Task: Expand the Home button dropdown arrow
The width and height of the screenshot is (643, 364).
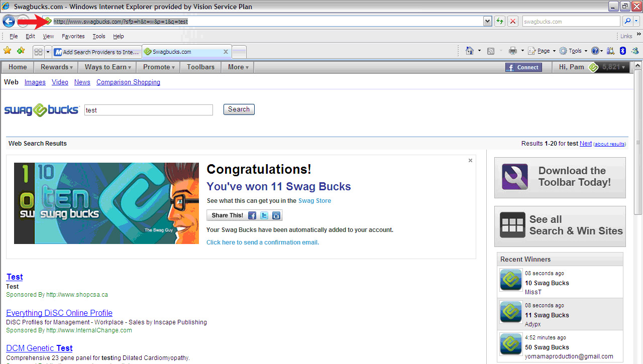Action: tap(479, 51)
